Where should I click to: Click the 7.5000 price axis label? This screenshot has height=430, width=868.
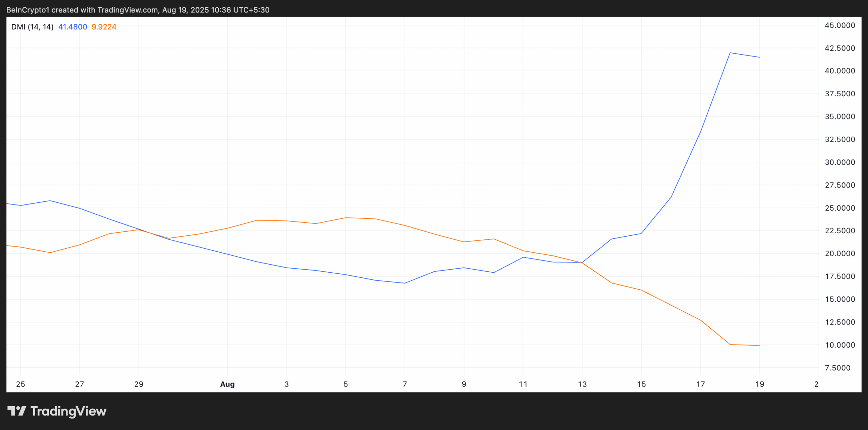pos(837,368)
